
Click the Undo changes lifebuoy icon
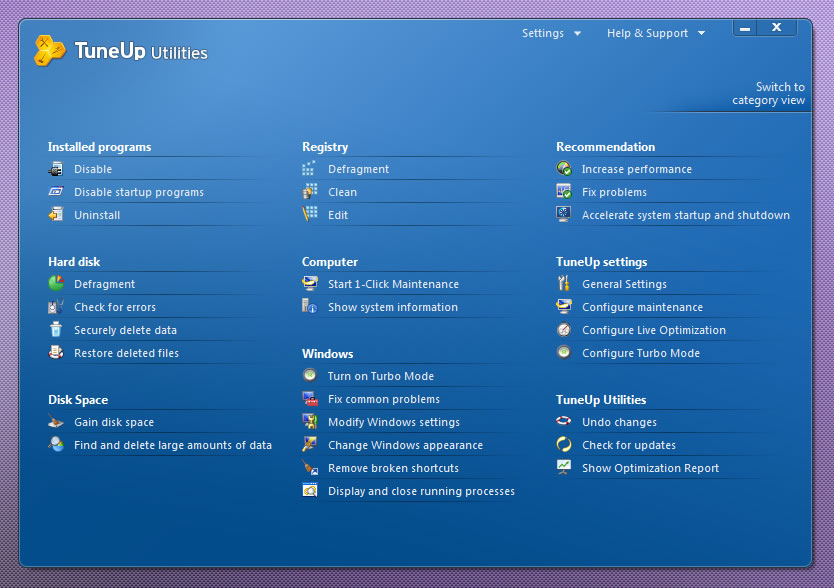tap(564, 422)
